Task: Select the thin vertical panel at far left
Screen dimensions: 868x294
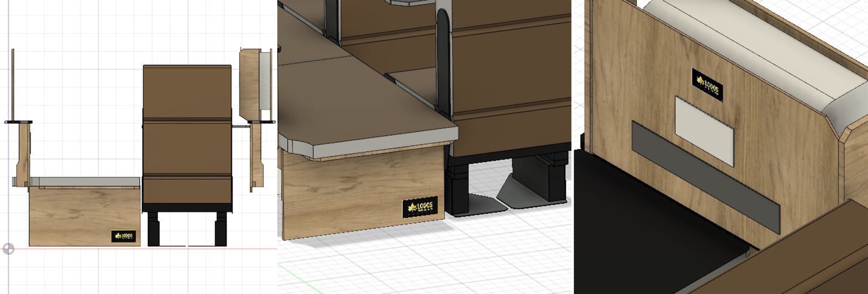Action: (13, 85)
